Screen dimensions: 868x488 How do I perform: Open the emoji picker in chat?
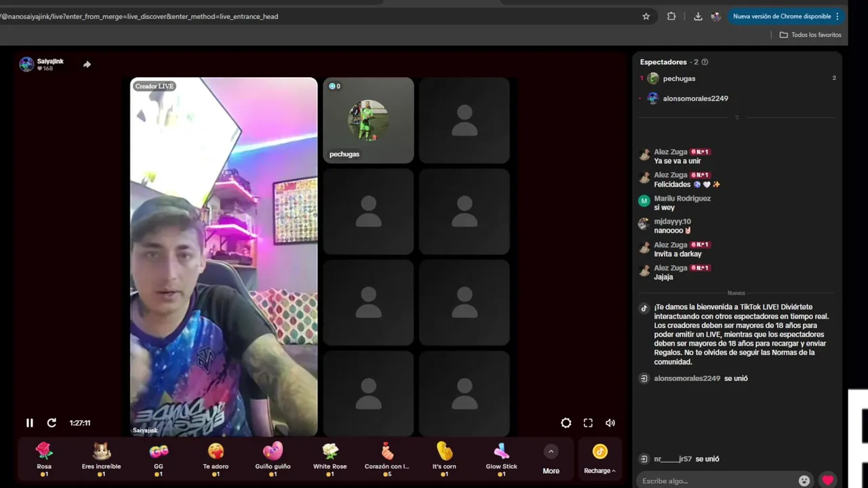click(x=804, y=481)
